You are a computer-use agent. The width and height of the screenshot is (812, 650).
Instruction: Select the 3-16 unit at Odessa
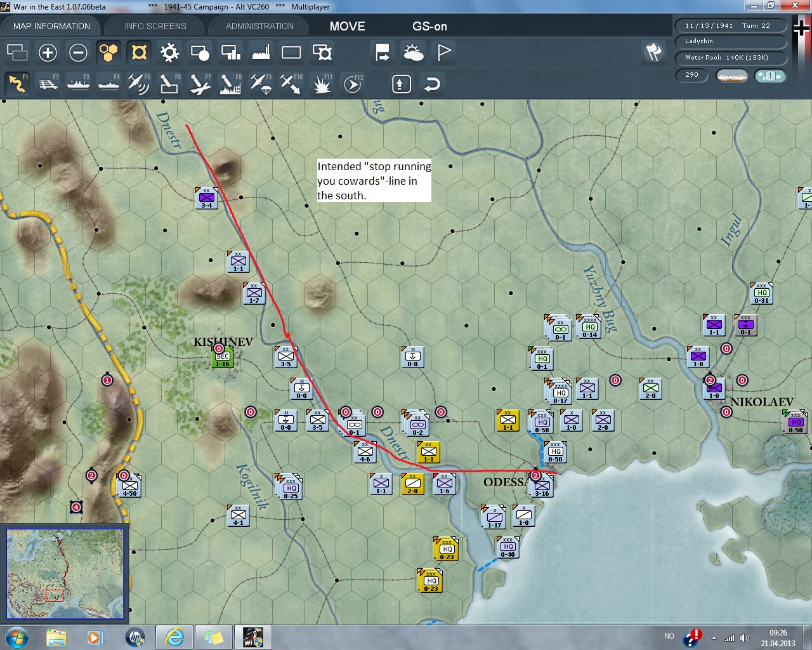click(542, 486)
